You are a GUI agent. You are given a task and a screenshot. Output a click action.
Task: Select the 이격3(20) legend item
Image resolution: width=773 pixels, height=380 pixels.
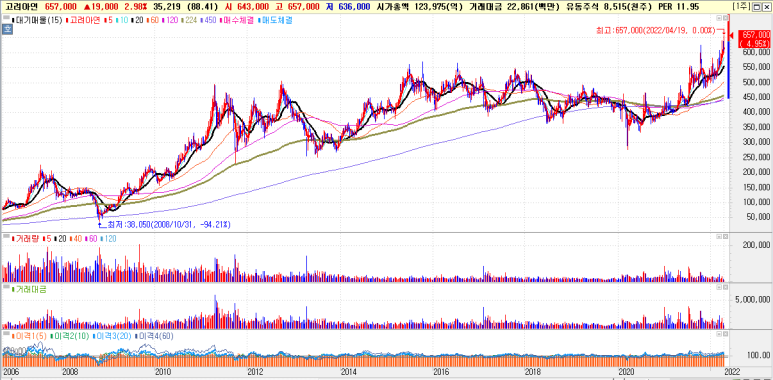(112, 336)
